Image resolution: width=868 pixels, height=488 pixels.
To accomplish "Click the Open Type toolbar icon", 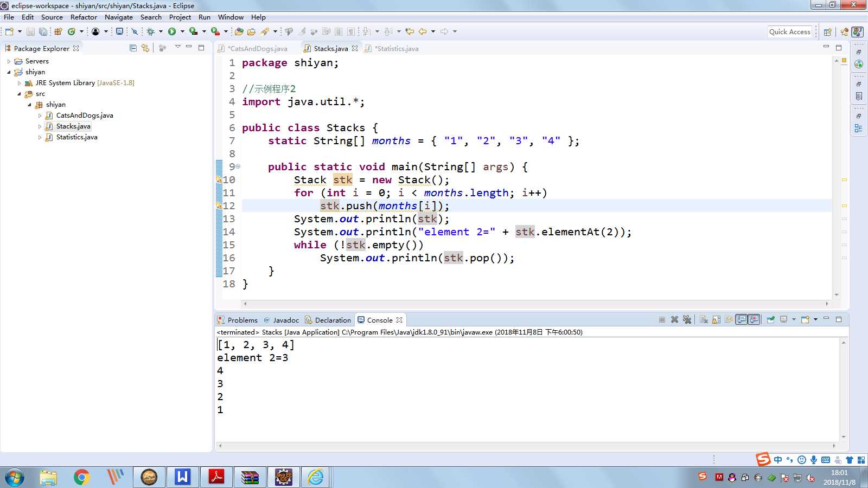I will (239, 31).
